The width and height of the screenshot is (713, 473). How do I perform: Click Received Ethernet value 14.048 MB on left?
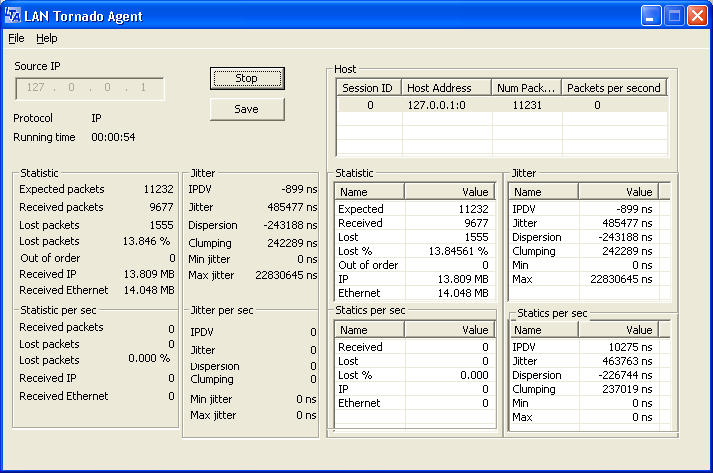149,290
